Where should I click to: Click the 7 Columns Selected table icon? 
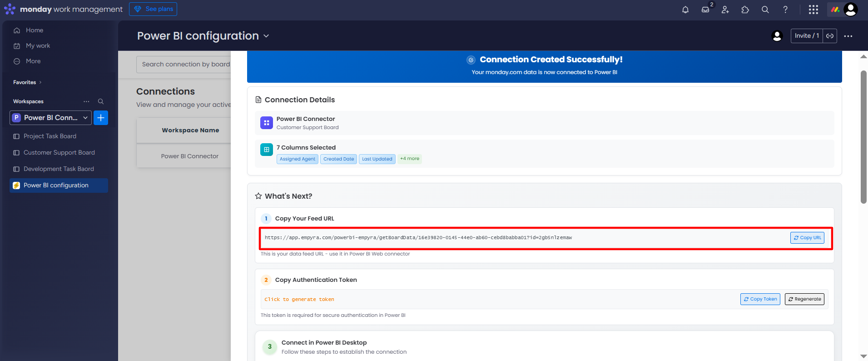coord(267,149)
